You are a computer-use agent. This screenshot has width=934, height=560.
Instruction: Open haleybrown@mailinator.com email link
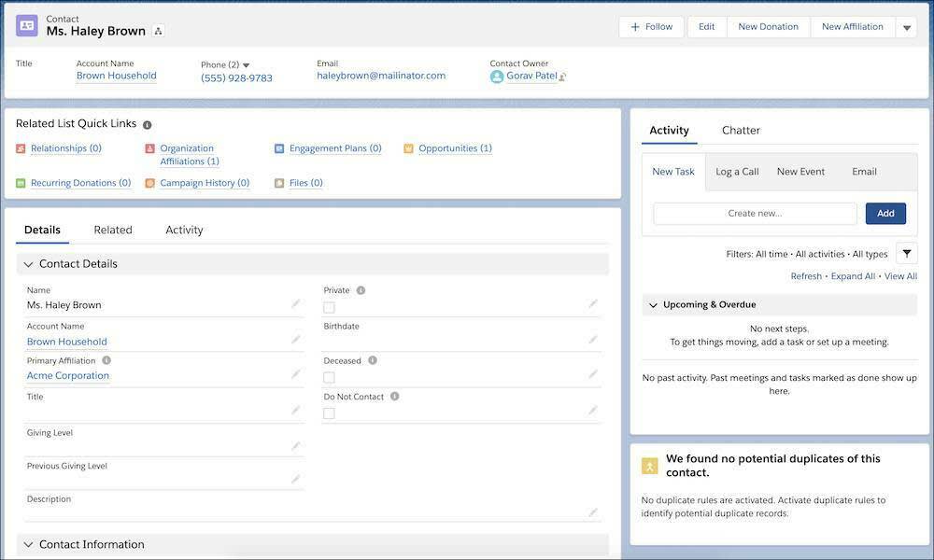tap(381, 77)
